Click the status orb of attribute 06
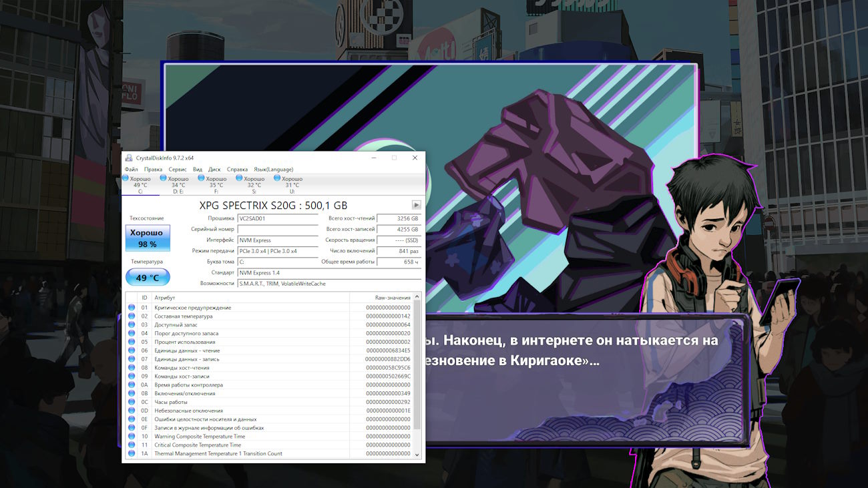This screenshot has width=868, height=488. [132, 350]
